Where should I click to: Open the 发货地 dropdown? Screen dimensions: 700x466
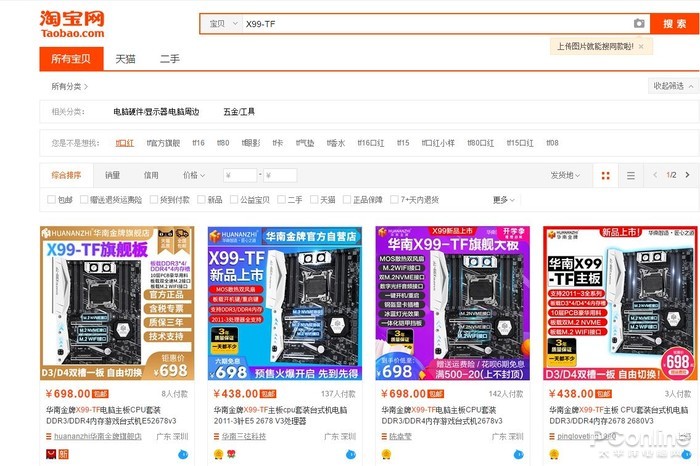tap(565, 175)
